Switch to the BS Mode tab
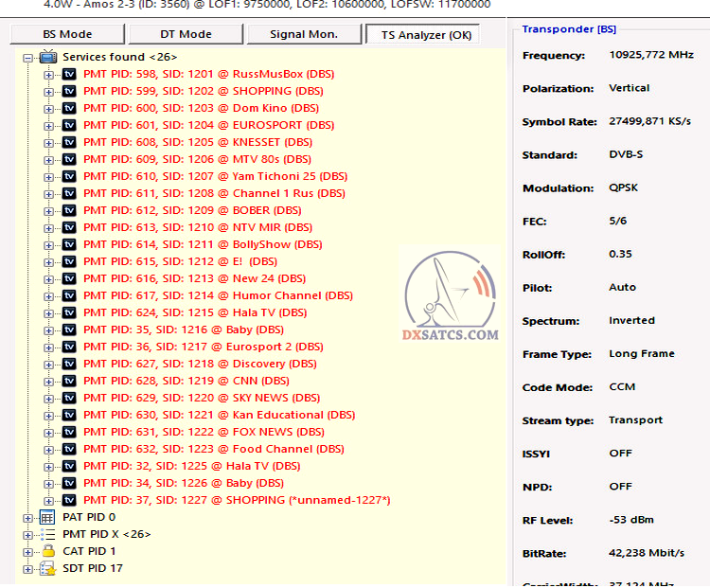Viewport: 710px width, 588px height. tap(67, 35)
